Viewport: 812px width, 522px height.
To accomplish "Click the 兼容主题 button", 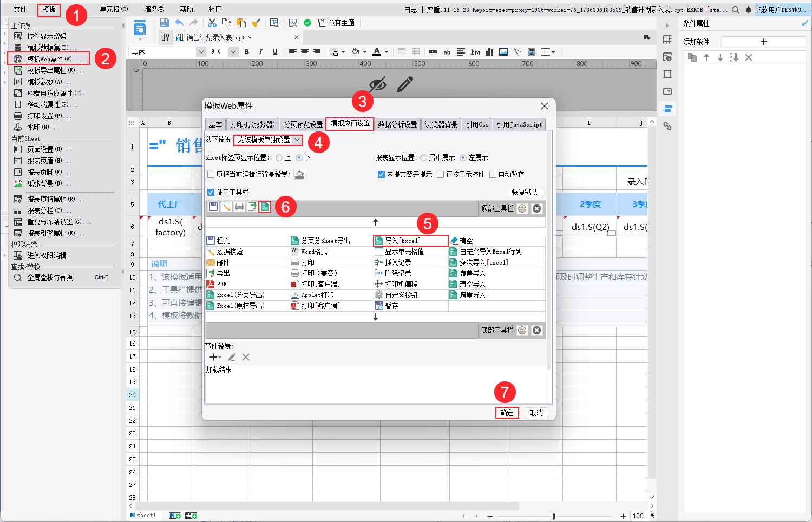I will [336, 23].
